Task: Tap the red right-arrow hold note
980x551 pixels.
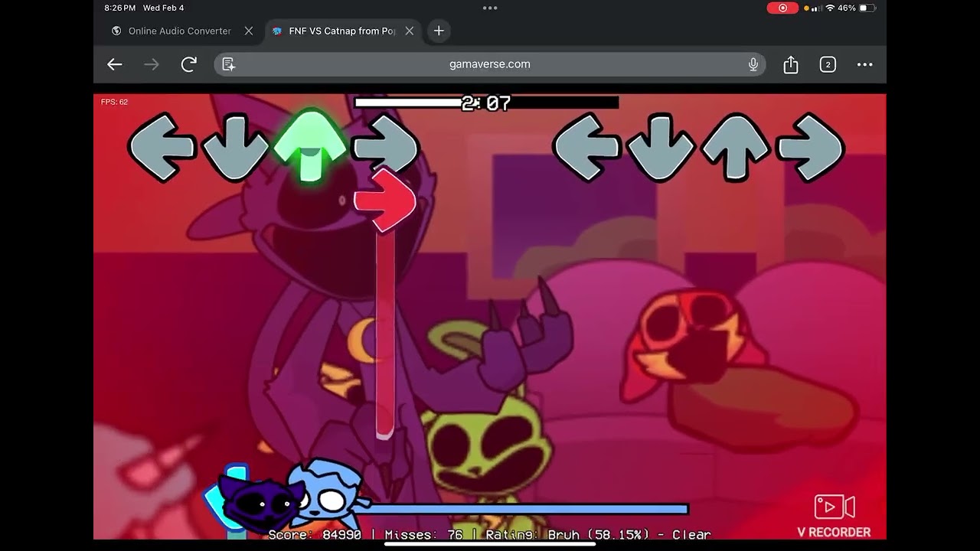Action: pyautogui.click(x=384, y=201)
